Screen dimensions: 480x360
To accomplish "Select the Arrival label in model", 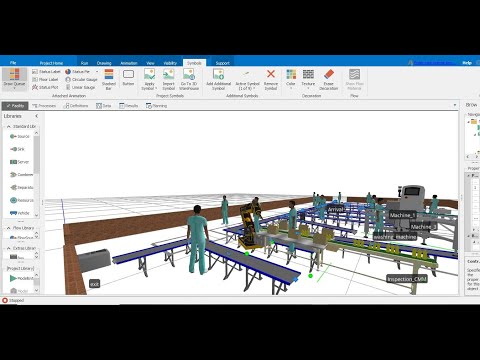I will 335,209.
